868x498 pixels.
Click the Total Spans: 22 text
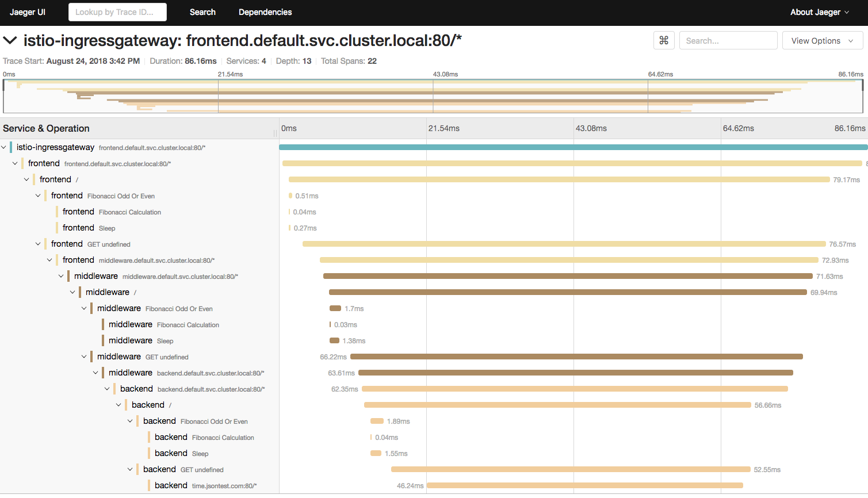(349, 61)
